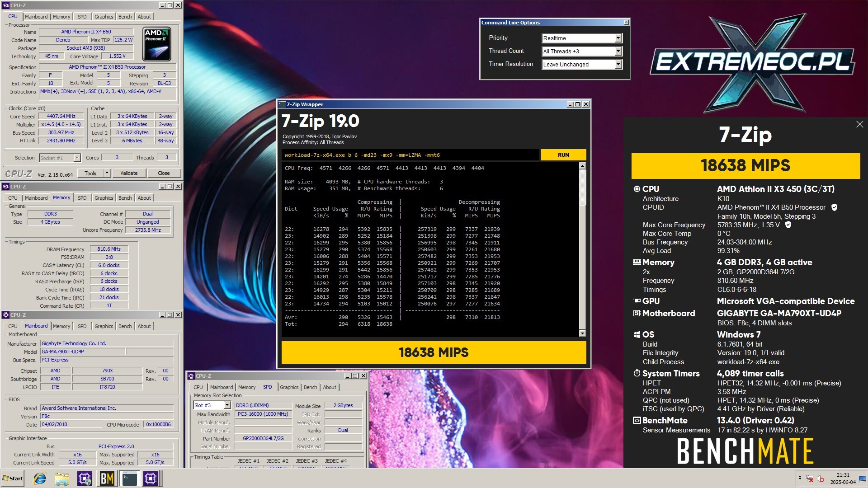Switch to the Bench tab in top CPU-Z window
The height and width of the screenshot is (488, 868).
tap(125, 17)
